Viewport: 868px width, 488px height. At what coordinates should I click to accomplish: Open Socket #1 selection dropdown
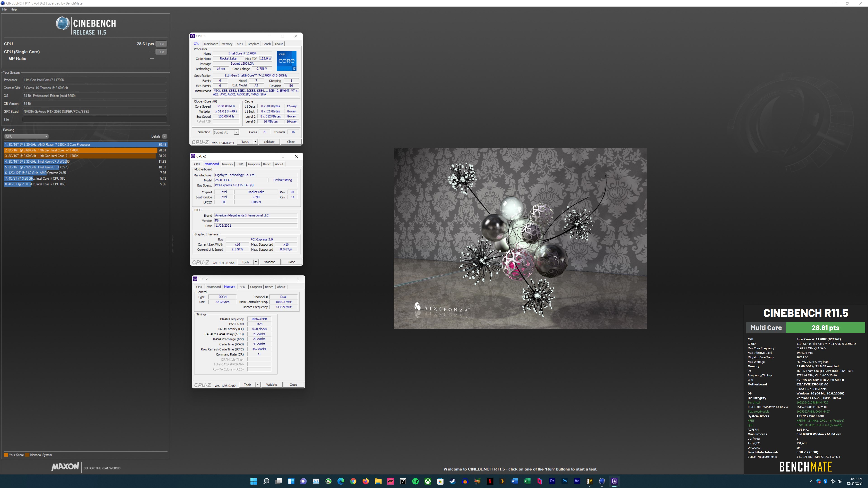pyautogui.click(x=226, y=132)
